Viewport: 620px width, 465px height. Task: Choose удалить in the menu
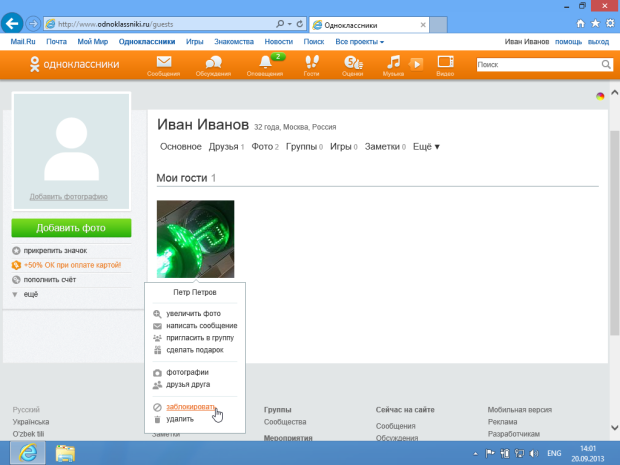(x=180, y=419)
